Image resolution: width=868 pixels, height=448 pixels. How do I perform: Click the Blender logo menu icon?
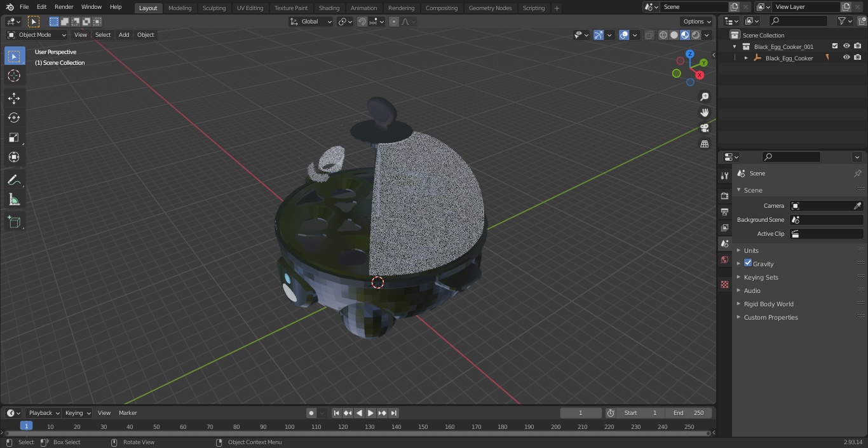tap(10, 7)
